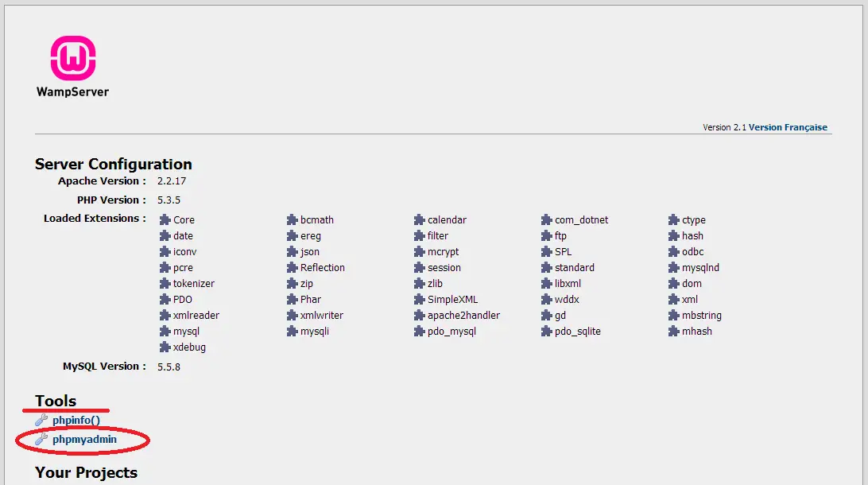
Task: Click the puzzle icon next to odbc
Action: click(674, 252)
